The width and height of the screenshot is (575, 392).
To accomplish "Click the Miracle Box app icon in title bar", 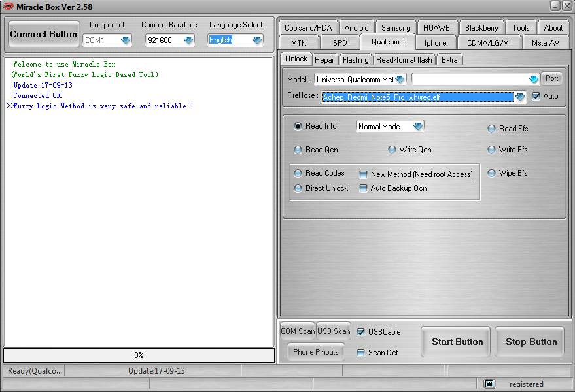I will pos(8,7).
